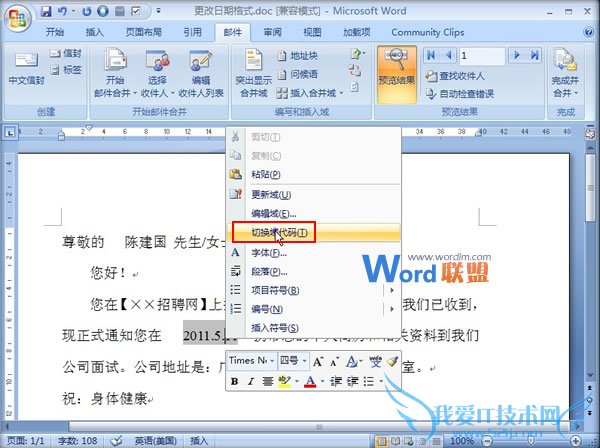Screen dimensions: 600x448
Task: Toggle 预览结果 preview results button
Action: tap(396, 75)
